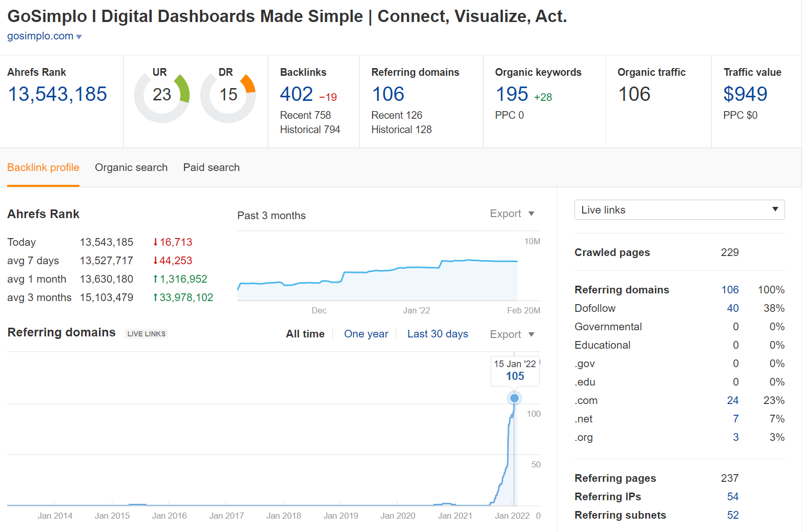Click the Crawled pages value 229
The width and height of the screenshot is (803, 532).
click(730, 252)
